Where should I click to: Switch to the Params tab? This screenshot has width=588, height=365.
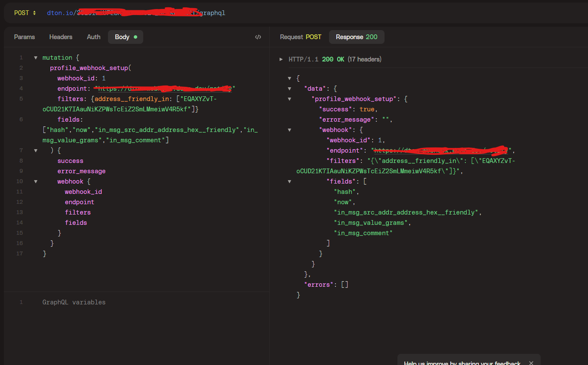(x=24, y=37)
